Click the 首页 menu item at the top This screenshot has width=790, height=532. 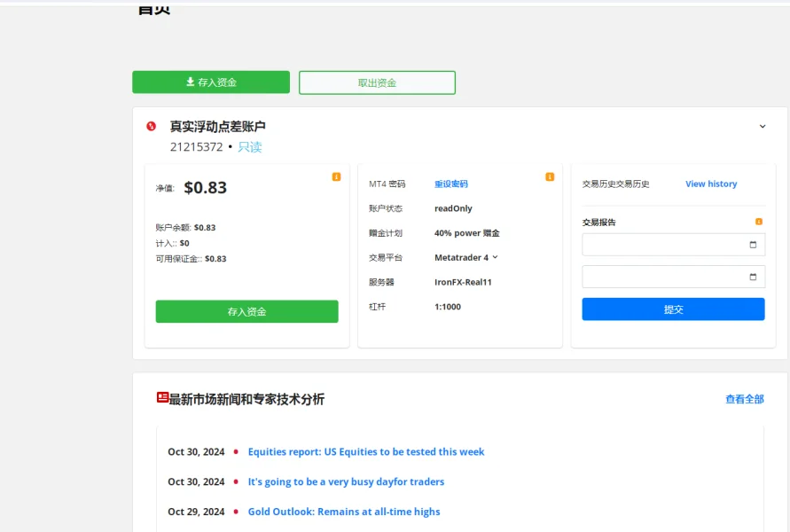153,7
